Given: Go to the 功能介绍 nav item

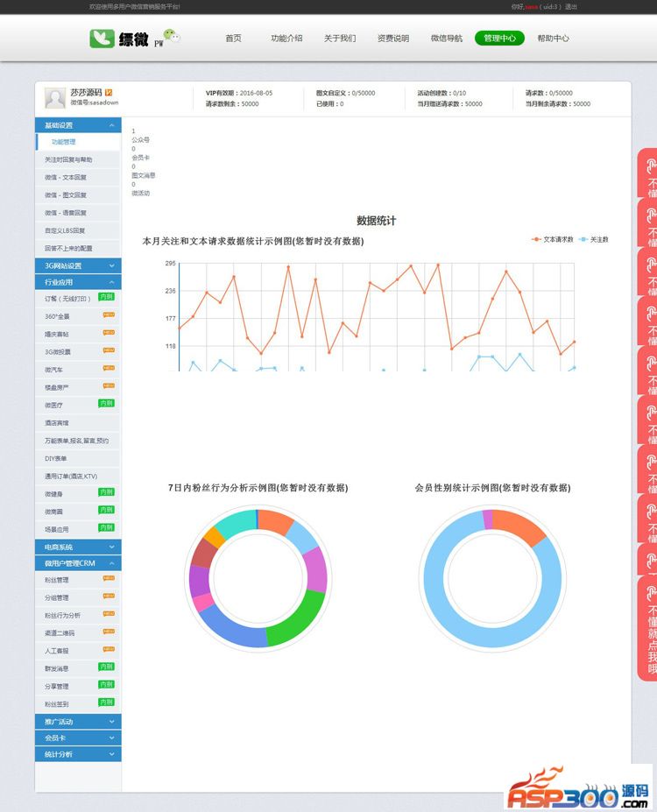Looking at the screenshot, I should (x=286, y=39).
